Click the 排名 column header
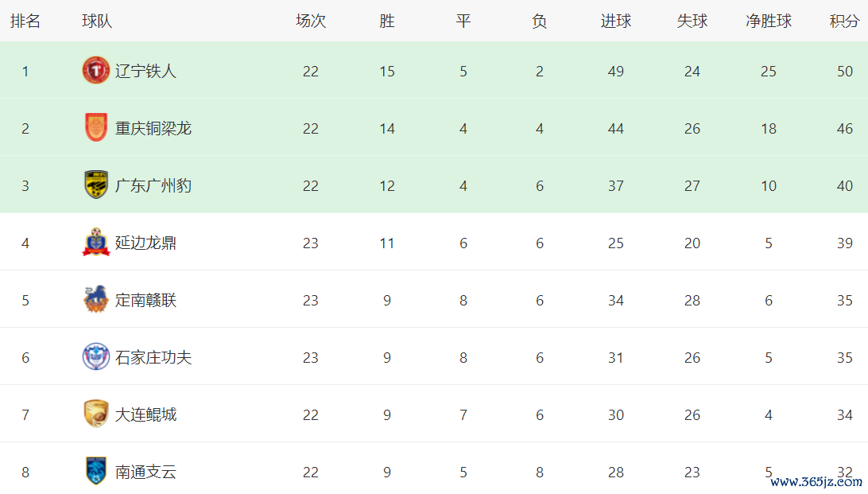The image size is (868, 494). (x=25, y=21)
